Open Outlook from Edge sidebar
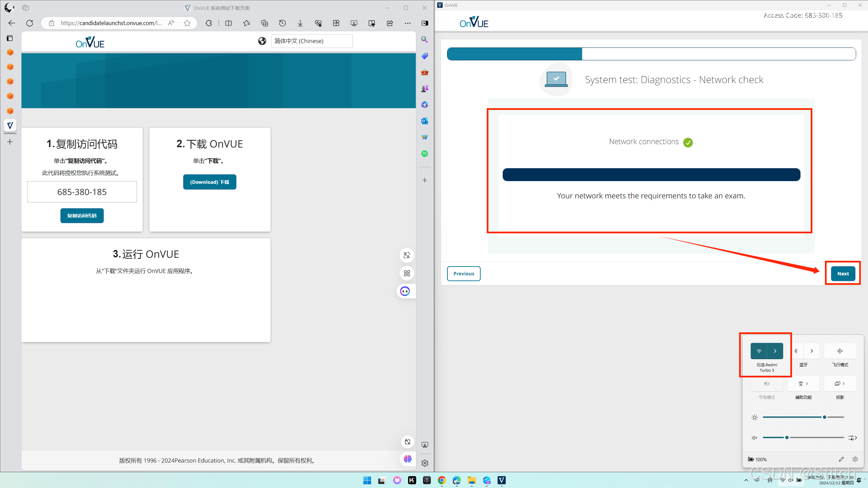 425,121
